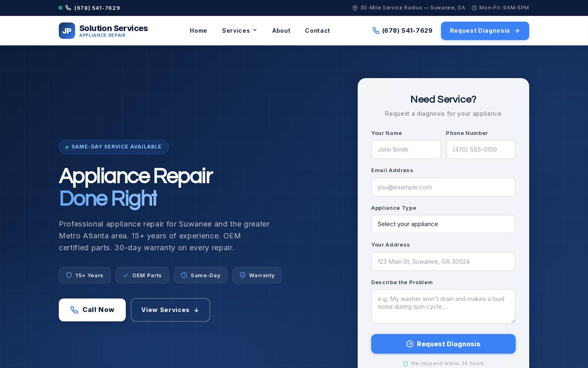Viewport: 588px width, 368px height.
Task: Click the shield-check icon on Warranty badge
Action: click(x=243, y=275)
